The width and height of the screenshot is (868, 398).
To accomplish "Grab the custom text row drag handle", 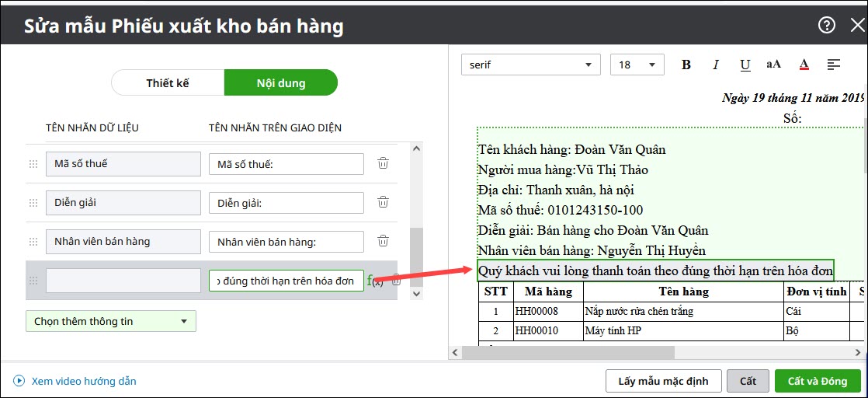I will pos(33,281).
